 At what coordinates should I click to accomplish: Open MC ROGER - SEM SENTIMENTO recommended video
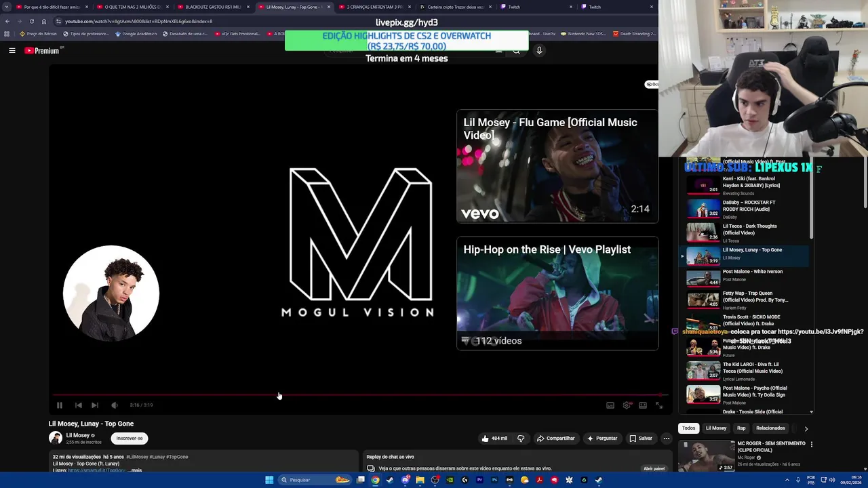coord(742,455)
